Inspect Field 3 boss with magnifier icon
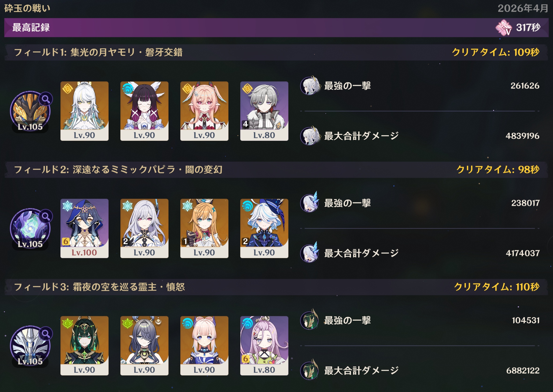Image resolution: width=553 pixels, height=392 pixels. (30, 346)
